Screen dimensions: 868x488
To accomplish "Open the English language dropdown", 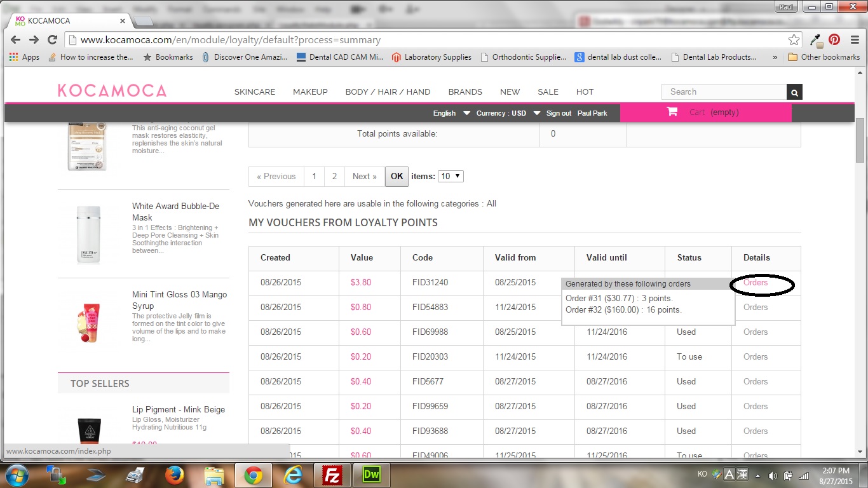I will coord(452,113).
